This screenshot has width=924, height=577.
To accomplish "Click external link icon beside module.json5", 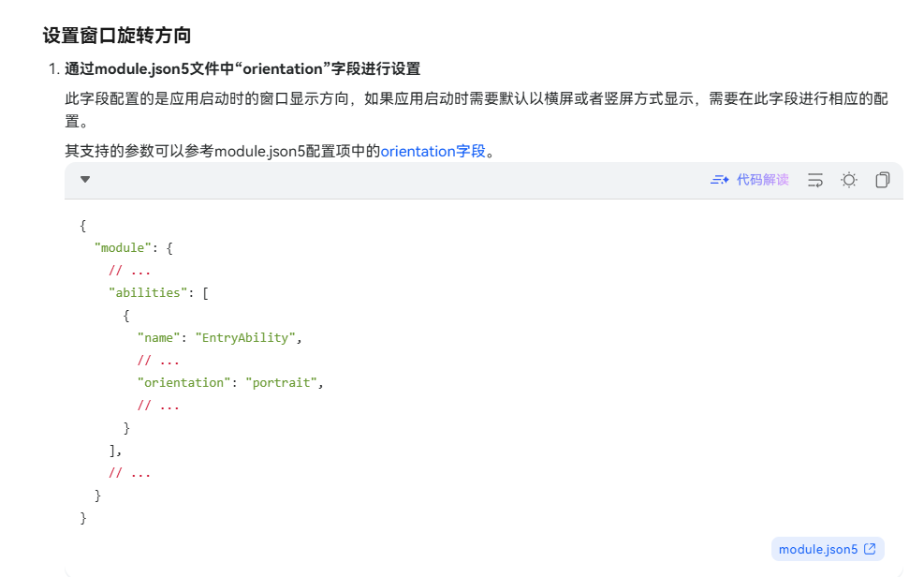I will [870, 550].
